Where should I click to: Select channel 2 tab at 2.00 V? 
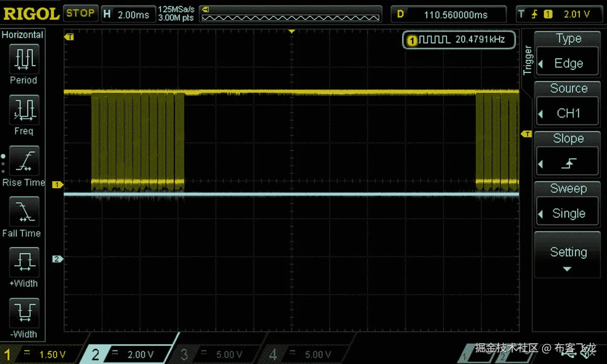(128, 354)
